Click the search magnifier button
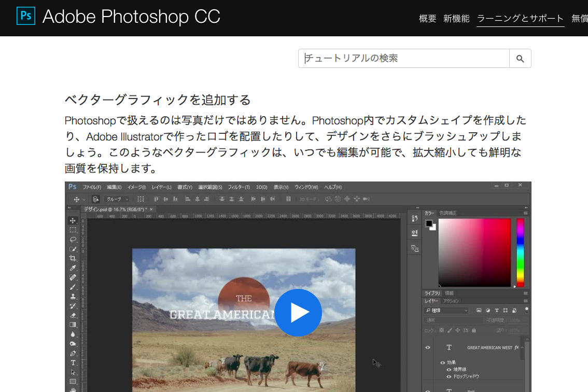Image resolution: width=588 pixels, height=392 pixels. pyautogui.click(x=520, y=59)
